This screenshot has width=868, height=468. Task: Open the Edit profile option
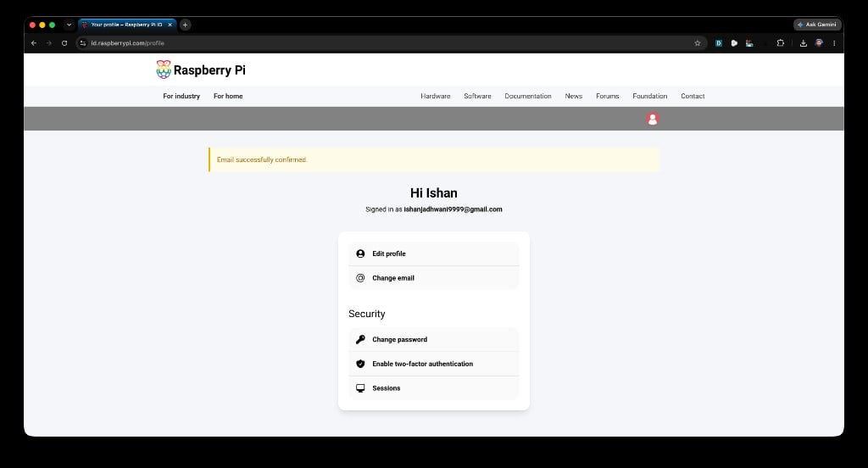click(434, 253)
